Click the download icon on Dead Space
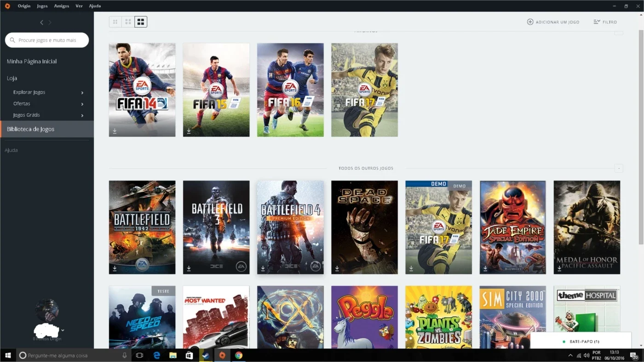The width and height of the screenshot is (644, 362). (x=337, y=268)
